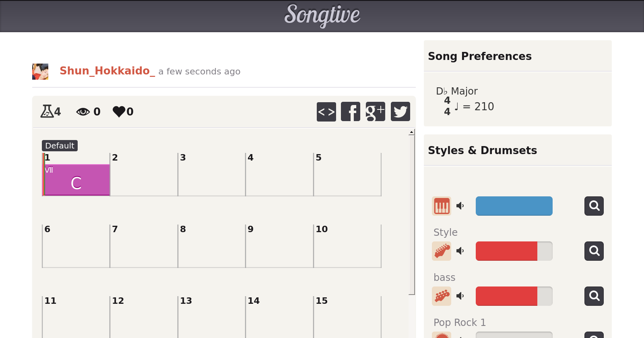Share the song on Twitter
Image resolution: width=644 pixels, height=338 pixels.
click(x=400, y=112)
